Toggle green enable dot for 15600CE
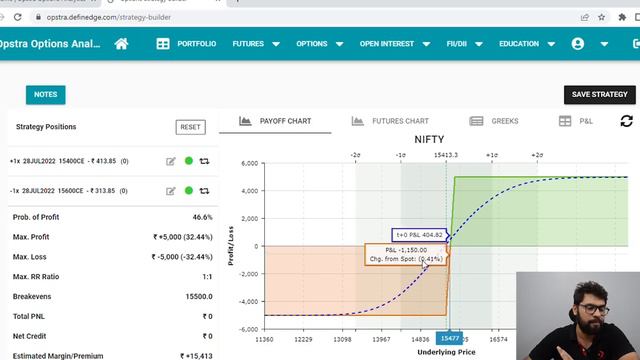This screenshot has width=640, height=360. [189, 191]
